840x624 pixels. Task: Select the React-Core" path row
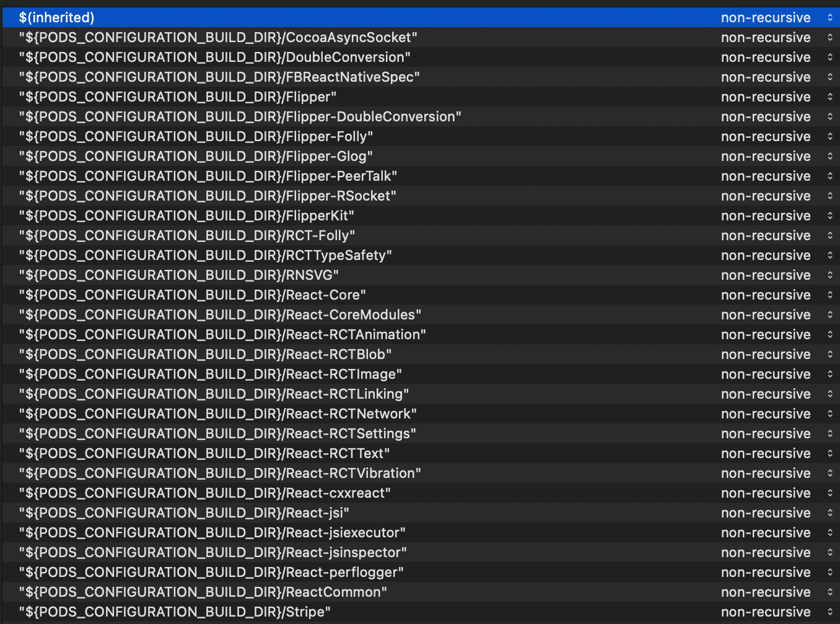(421, 295)
